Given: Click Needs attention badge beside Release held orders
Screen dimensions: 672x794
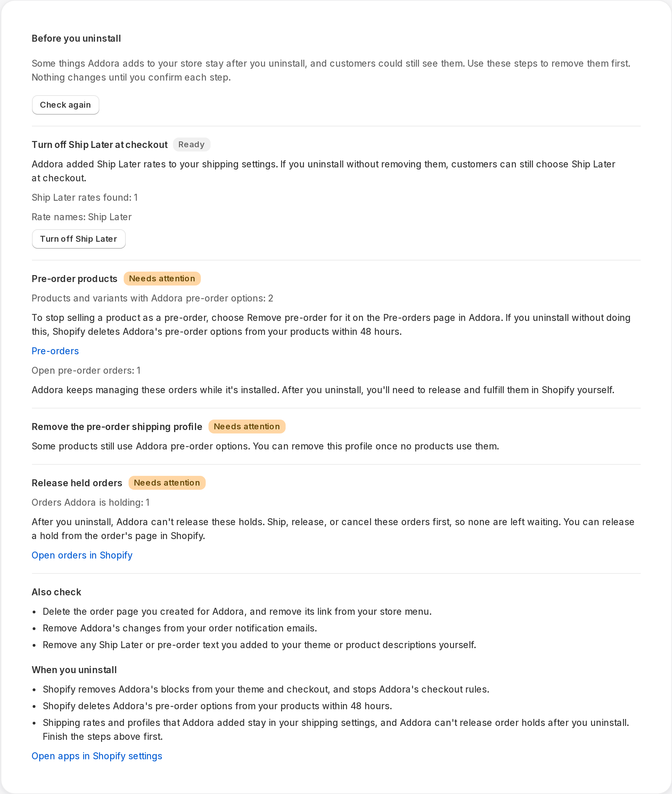Looking at the screenshot, I should [x=167, y=482].
